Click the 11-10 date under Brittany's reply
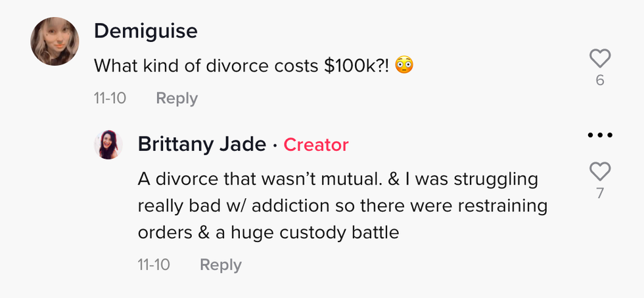The height and width of the screenshot is (298, 644). [154, 265]
